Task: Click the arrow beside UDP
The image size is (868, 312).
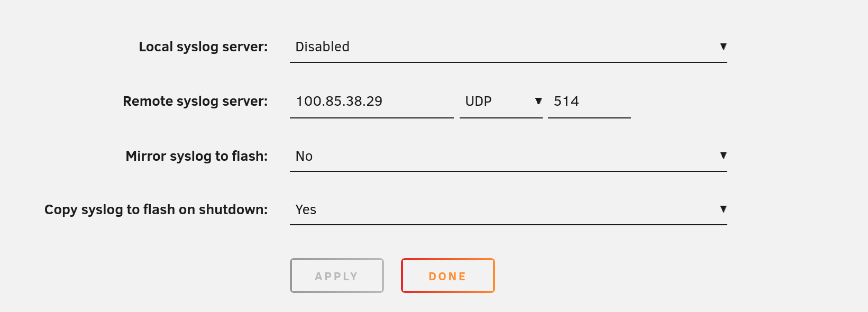Action: pos(539,102)
